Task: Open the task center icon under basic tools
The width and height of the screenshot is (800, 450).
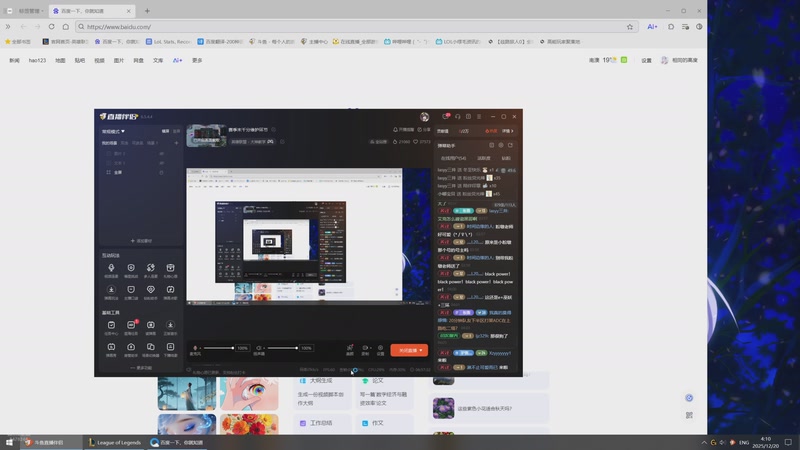Action: pyautogui.click(x=111, y=325)
